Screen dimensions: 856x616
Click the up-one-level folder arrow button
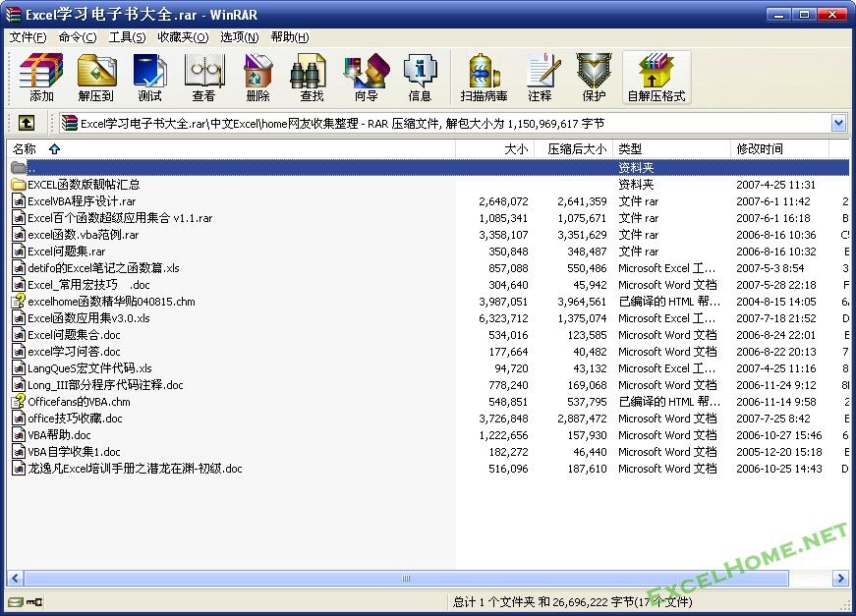27,123
